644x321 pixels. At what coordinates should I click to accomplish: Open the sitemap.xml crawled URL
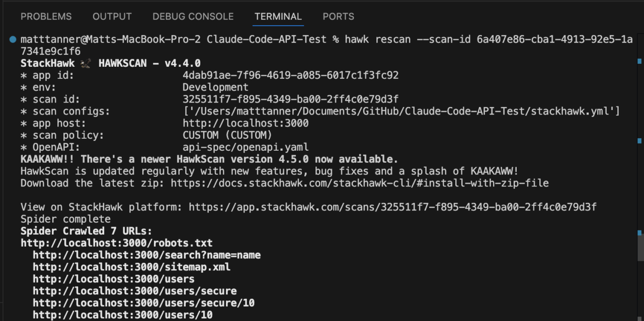point(132,267)
